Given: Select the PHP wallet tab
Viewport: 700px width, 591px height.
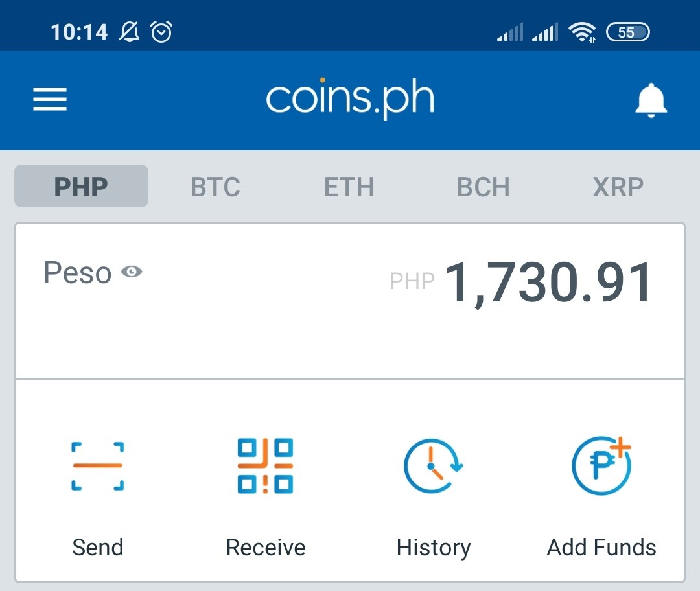Looking at the screenshot, I should pos(81,186).
